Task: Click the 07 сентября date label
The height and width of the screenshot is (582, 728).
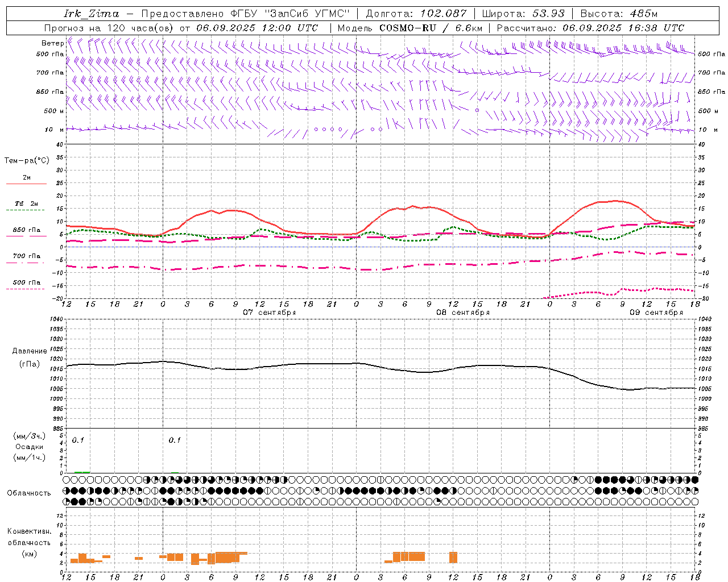Action: (x=269, y=313)
